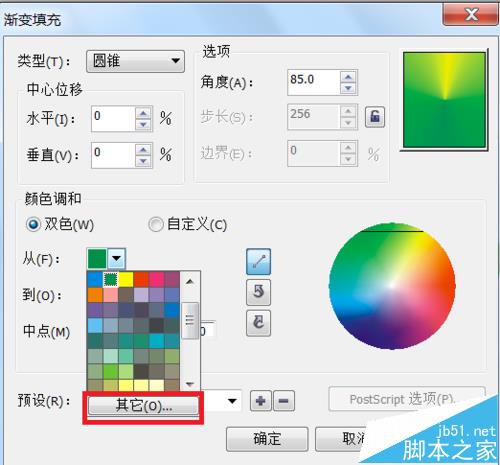Increase the 角度(A) value with up arrow

click(x=348, y=77)
